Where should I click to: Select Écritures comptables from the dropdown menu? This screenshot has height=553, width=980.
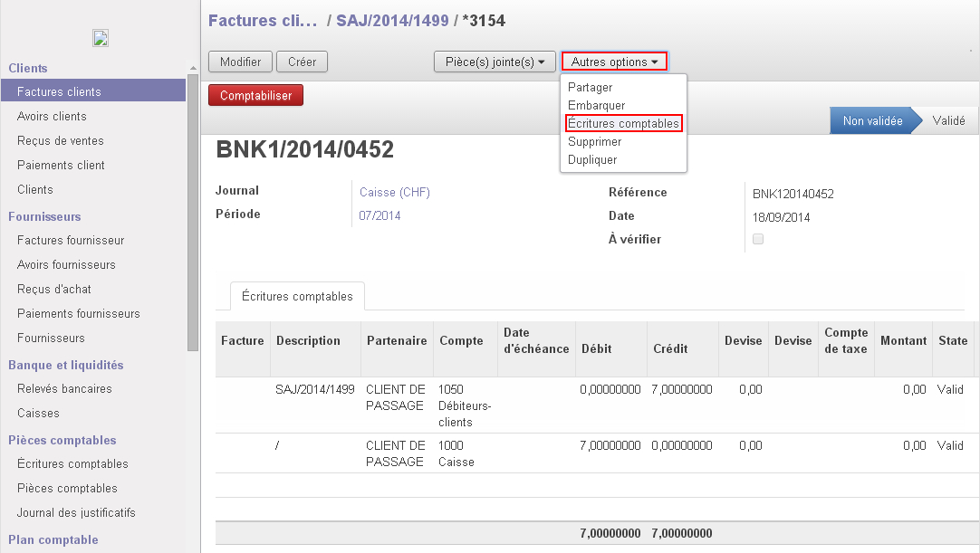pos(623,123)
